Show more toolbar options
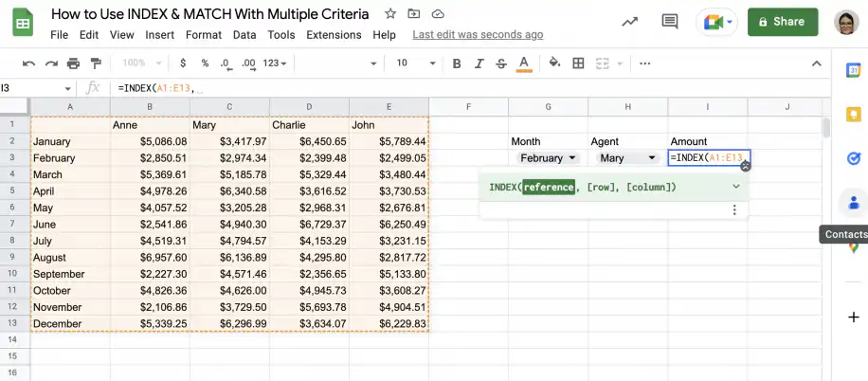 tap(645, 63)
